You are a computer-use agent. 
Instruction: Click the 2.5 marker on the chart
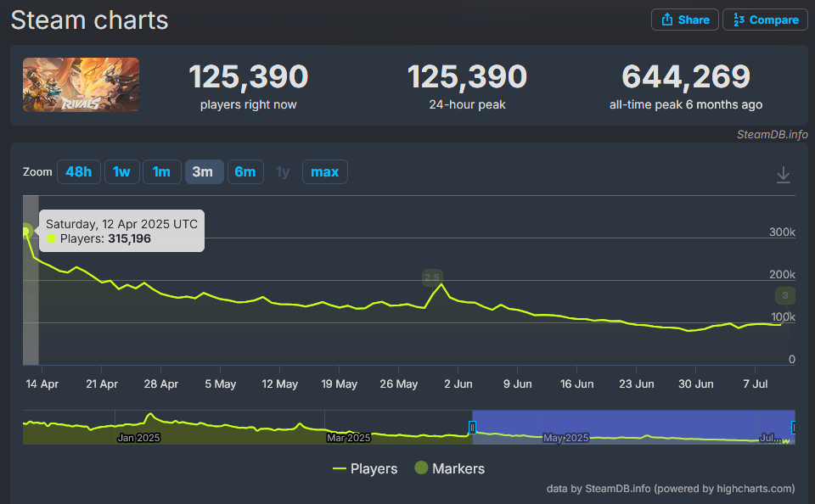(x=432, y=277)
